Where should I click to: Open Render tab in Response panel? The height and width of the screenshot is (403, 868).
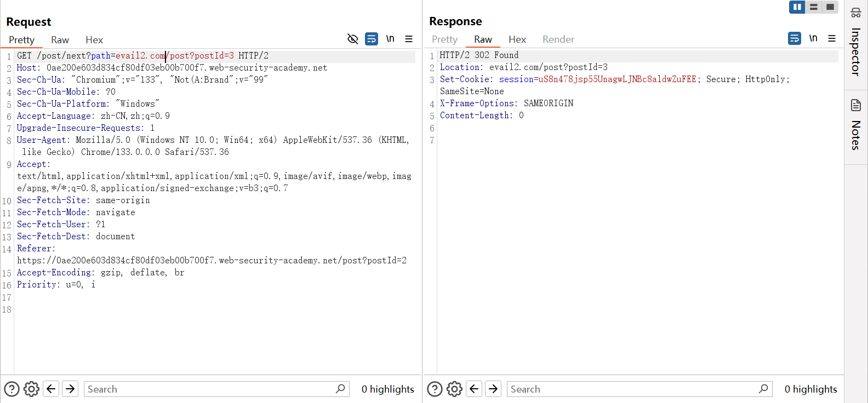click(558, 39)
